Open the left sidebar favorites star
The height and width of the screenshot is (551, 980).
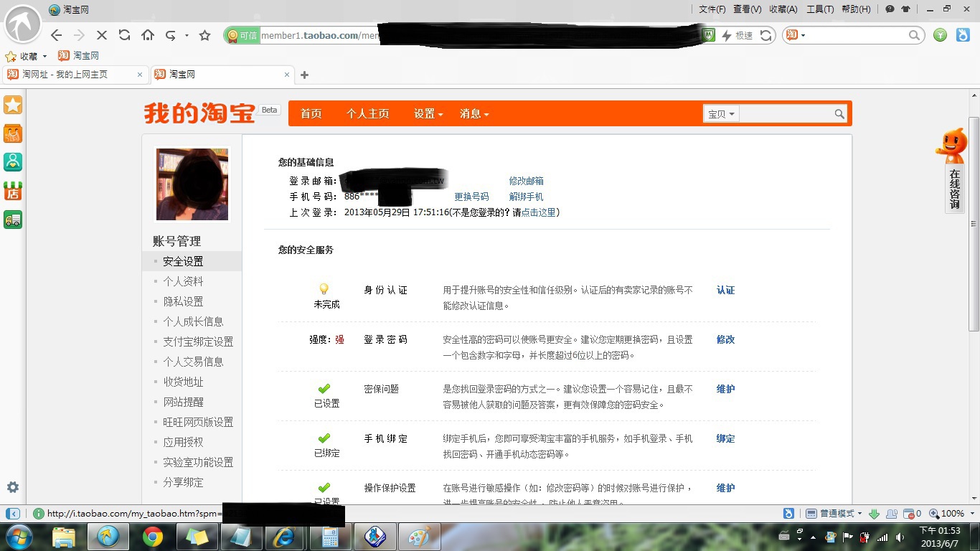coord(13,105)
